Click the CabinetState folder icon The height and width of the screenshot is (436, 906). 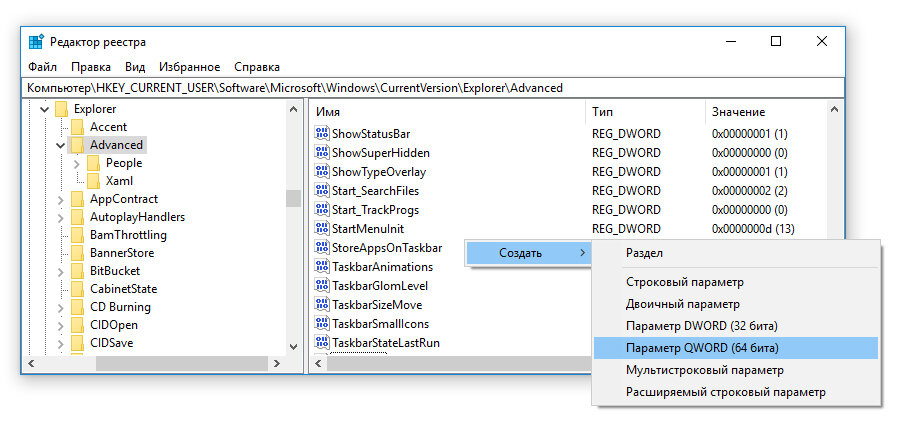pyautogui.click(x=77, y=289)
